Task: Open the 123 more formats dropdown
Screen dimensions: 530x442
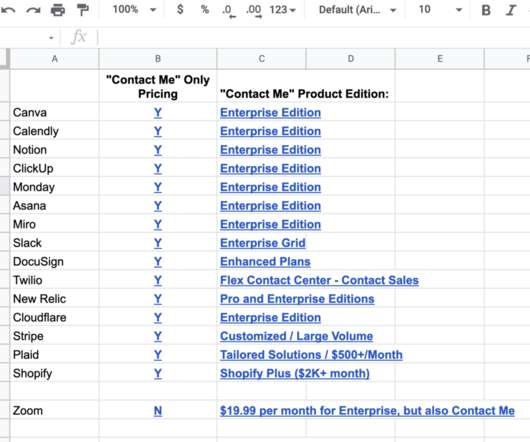Action: [283, 10]
